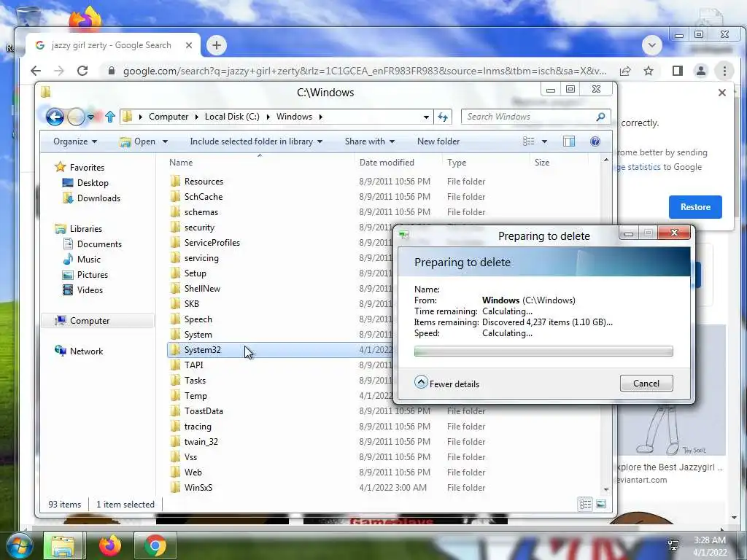
Task: Click Explorer's Forward navigation button
Action: click(x=76, y=117)
